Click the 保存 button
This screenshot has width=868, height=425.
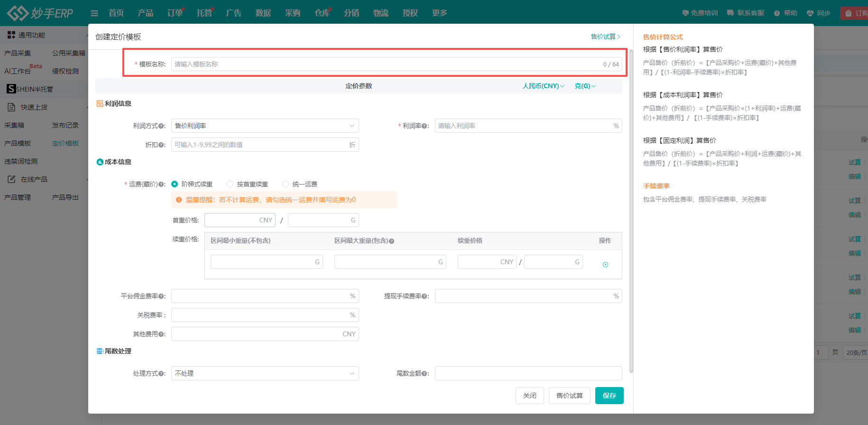tap(609, 396)
